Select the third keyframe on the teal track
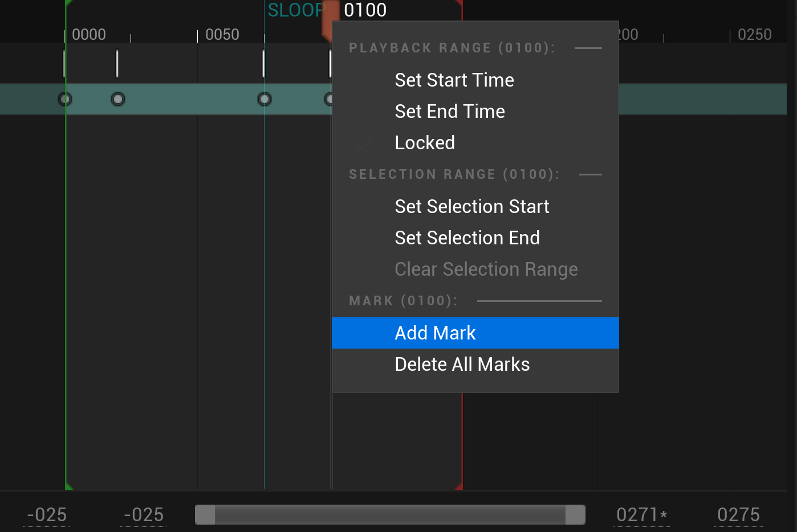Screen dimensions: 797x532 [265, 99]
